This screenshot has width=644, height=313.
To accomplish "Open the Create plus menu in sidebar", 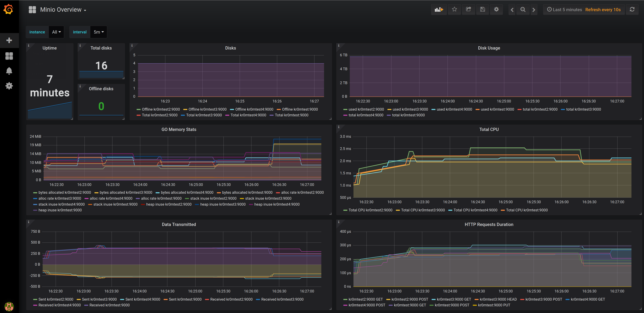I will point(9,40).
